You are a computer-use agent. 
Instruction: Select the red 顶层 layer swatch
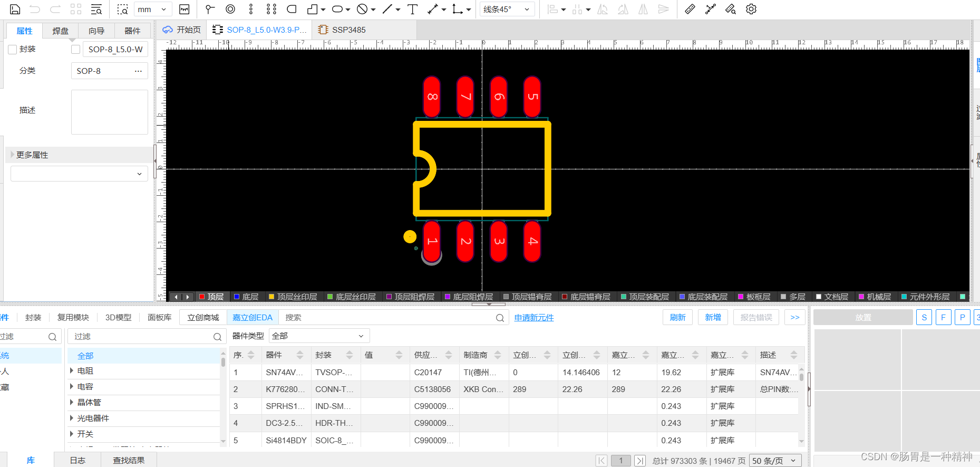(x=202, y=297)
